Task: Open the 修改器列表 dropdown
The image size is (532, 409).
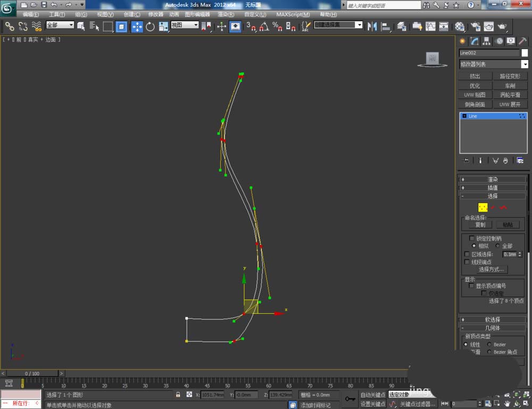Action: click(x=494, y=64)
